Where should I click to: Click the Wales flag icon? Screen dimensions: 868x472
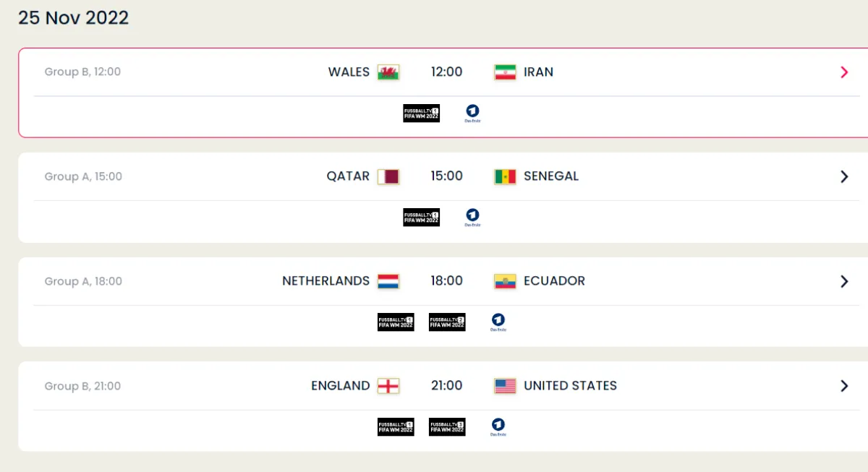pyautogui.click(x=388, y=72)
